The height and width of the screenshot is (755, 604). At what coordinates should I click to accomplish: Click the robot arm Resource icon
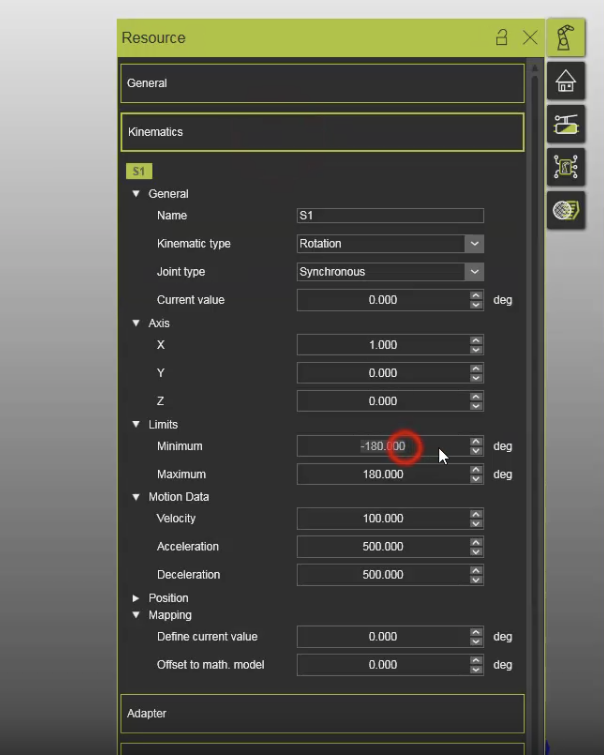click(x=566, y=38)
